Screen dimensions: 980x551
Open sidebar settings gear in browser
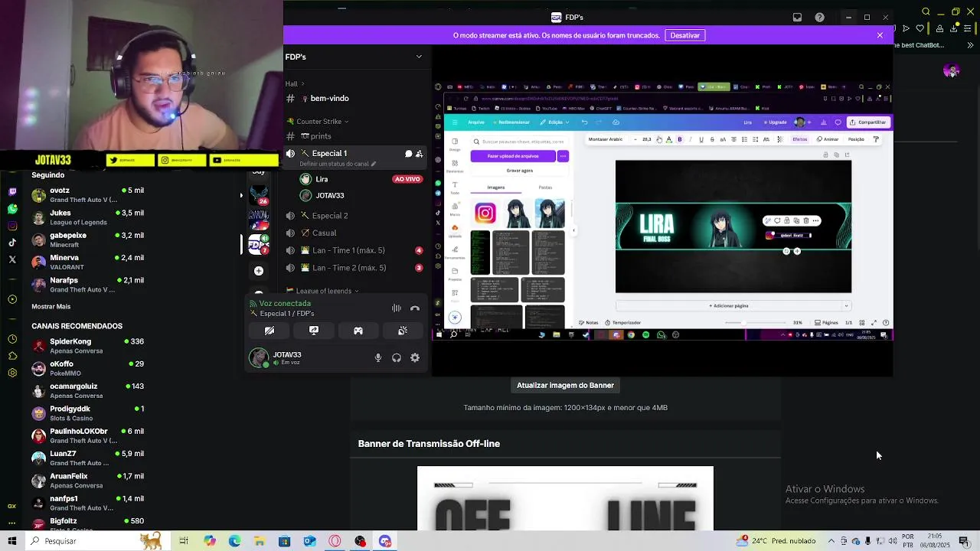12,373
